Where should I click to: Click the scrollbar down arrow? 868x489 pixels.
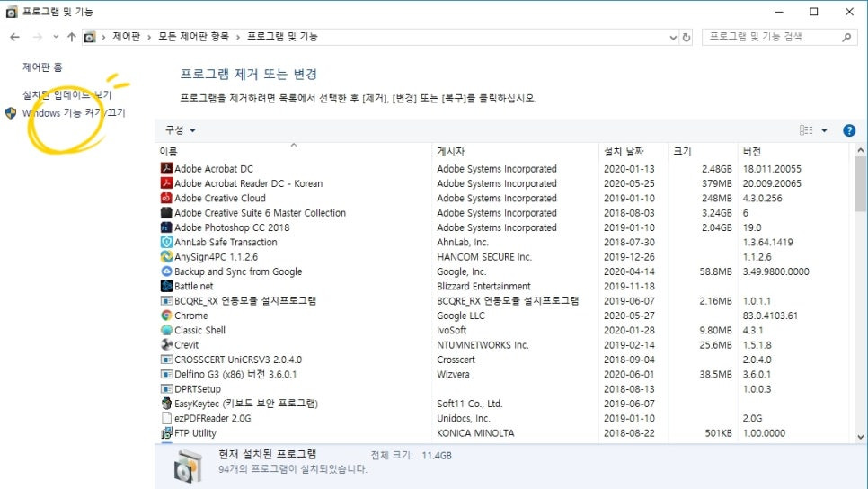(x=860, y=437)
